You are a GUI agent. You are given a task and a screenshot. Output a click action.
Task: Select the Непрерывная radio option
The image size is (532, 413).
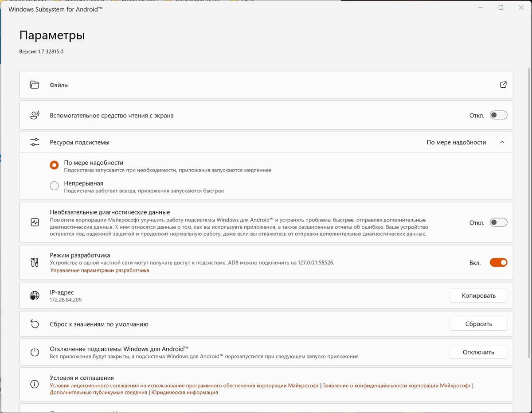tap(54, 186)
